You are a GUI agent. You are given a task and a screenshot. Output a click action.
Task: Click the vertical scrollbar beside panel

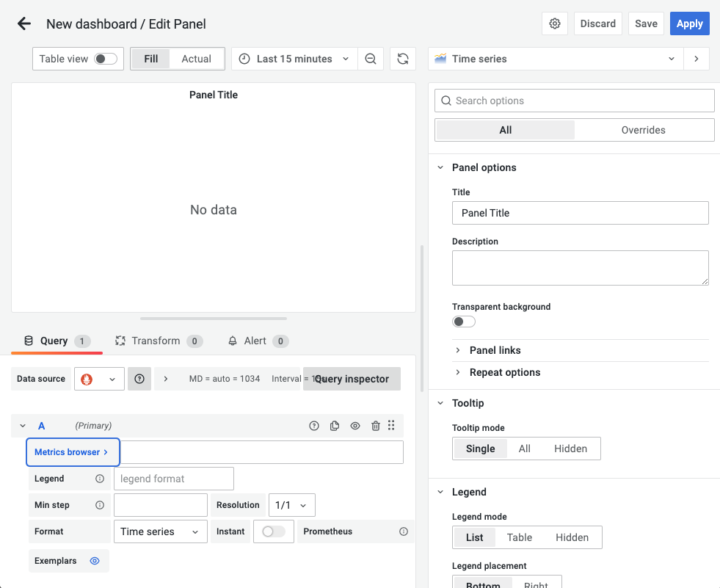[422, 319]
